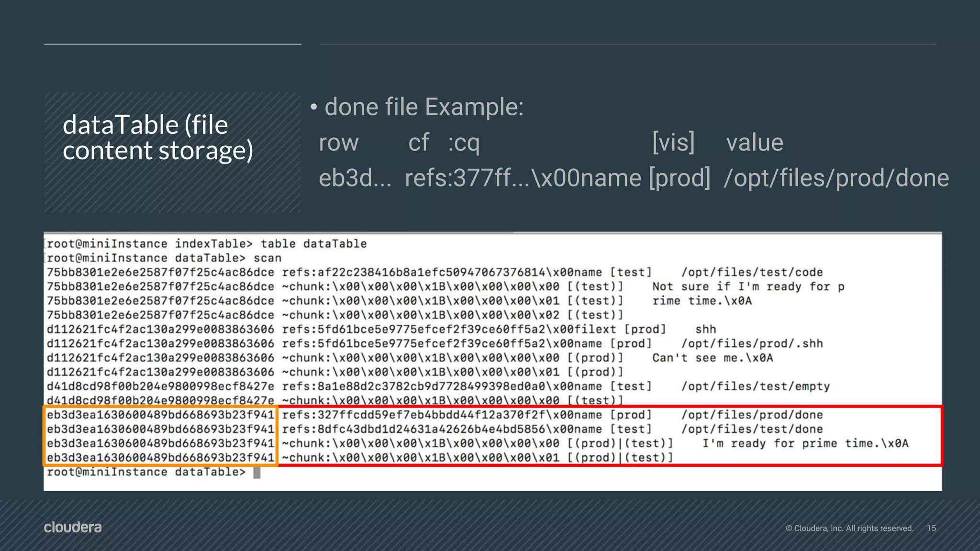Click the column "refs:5fd61bce5e9775efcef2f39ce60ff5a2\x00filext"

pyautogui.click(x=449, y=330)
